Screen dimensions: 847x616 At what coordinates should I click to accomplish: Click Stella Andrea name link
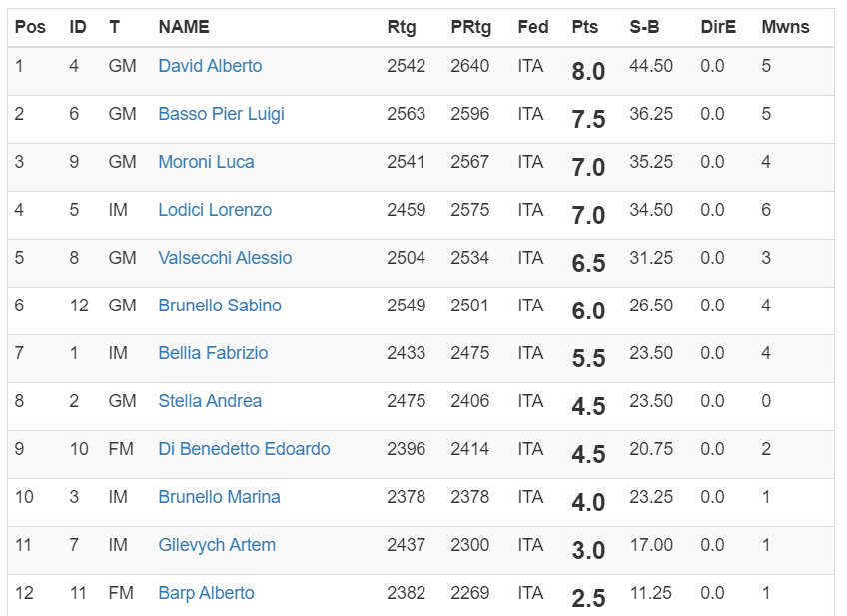210,401
